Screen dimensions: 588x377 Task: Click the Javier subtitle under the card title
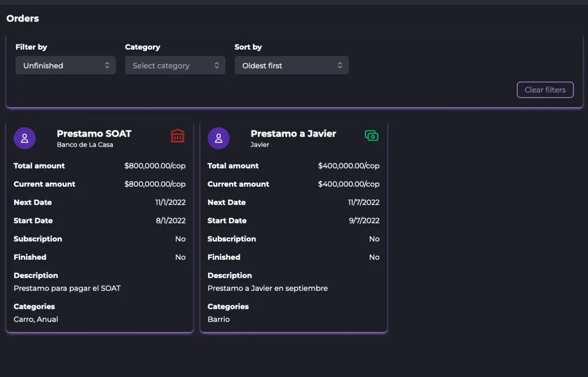(260, 145)
